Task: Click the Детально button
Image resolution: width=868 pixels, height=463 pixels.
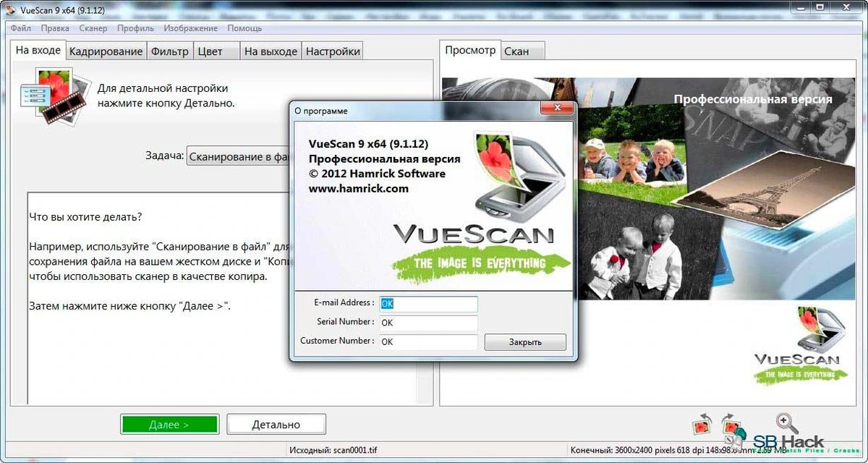Action: 276,425
